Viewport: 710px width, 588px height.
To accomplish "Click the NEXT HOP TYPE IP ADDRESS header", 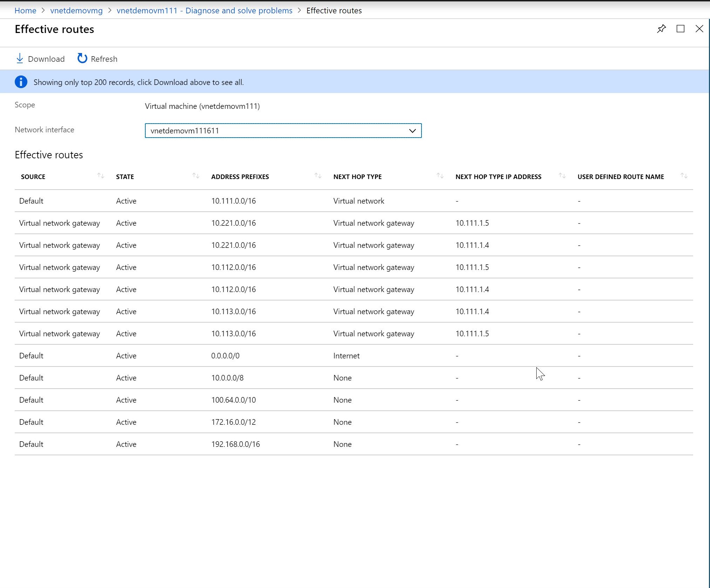I will [498, 177].
